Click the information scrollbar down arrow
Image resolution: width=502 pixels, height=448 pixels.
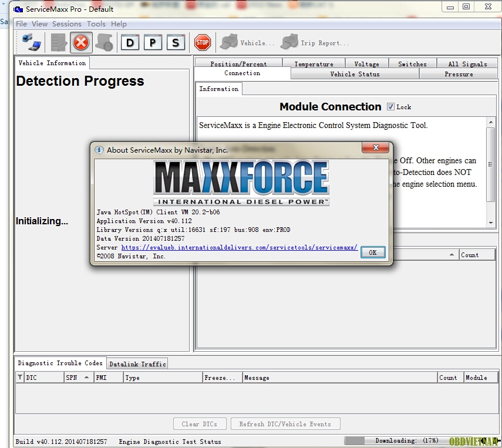[x=490, y=223]
